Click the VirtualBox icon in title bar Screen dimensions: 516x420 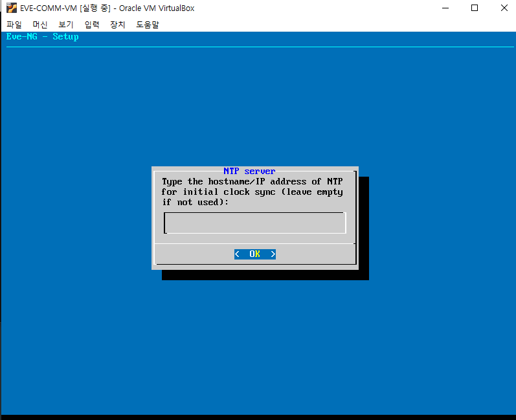(x=12, y=8)
